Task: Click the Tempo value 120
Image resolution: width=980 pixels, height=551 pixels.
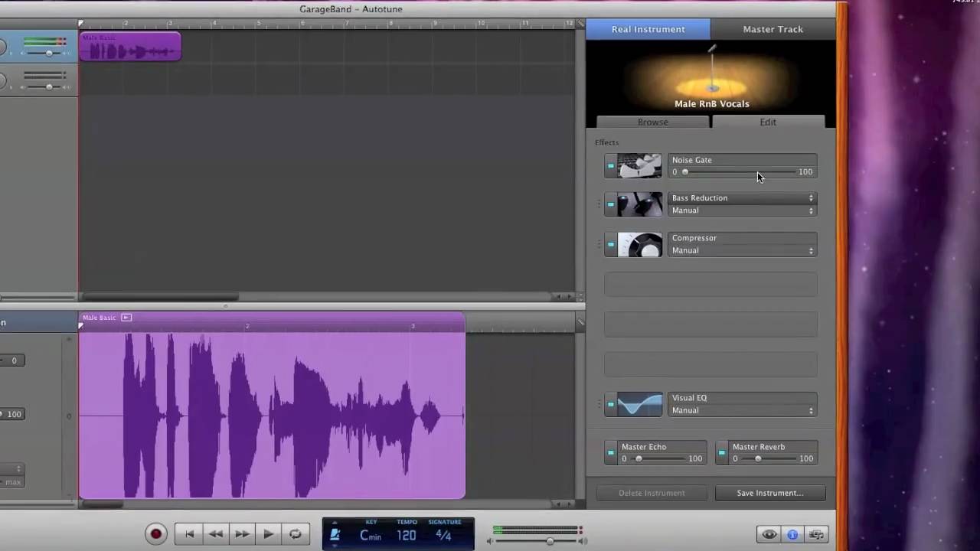Action: tap(407, 536)
